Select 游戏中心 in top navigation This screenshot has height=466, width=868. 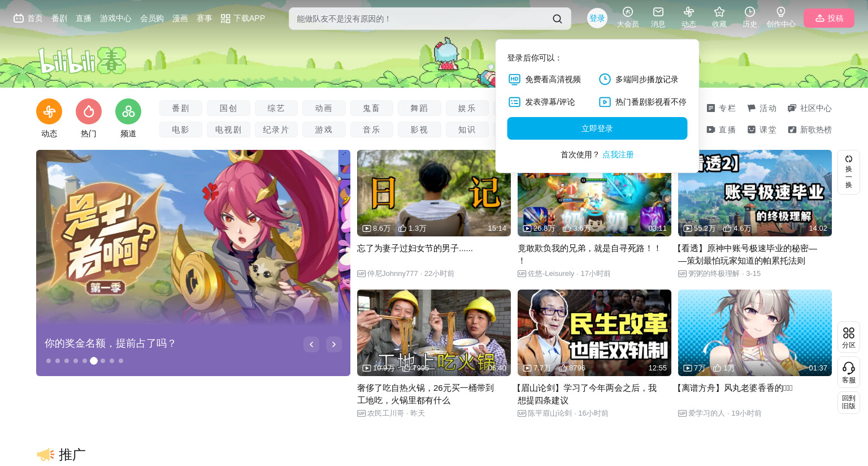point(116,18)
